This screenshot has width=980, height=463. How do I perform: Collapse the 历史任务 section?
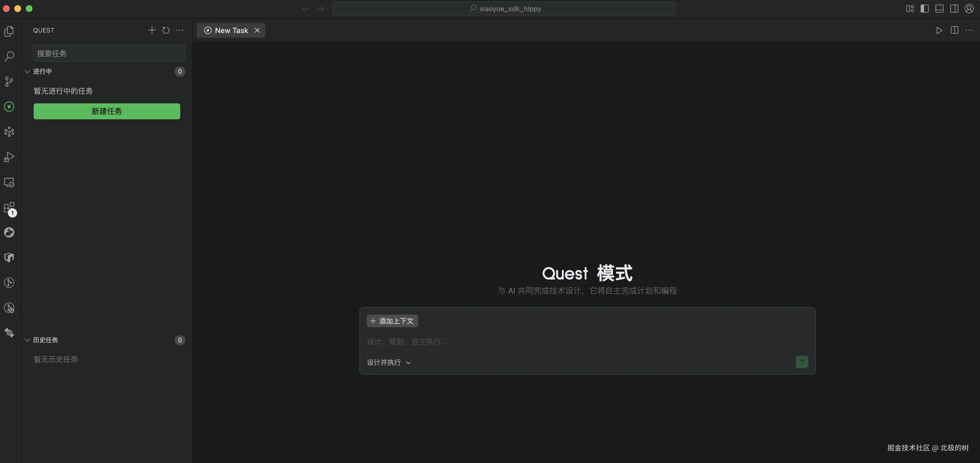[27, 340]
